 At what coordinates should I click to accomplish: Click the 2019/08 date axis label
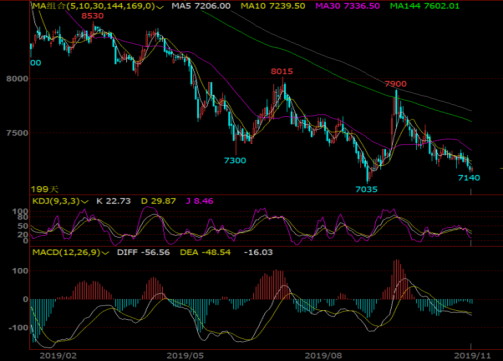323,356
